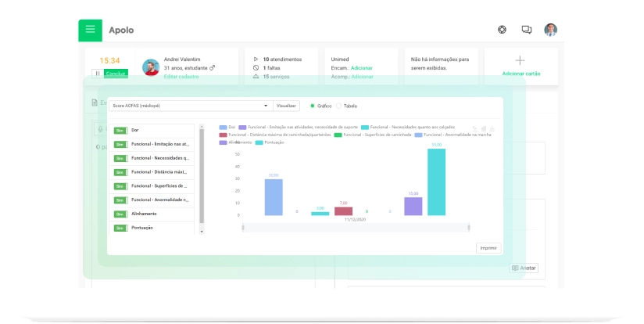Click the Concluir button

click(x=116, y=74)
